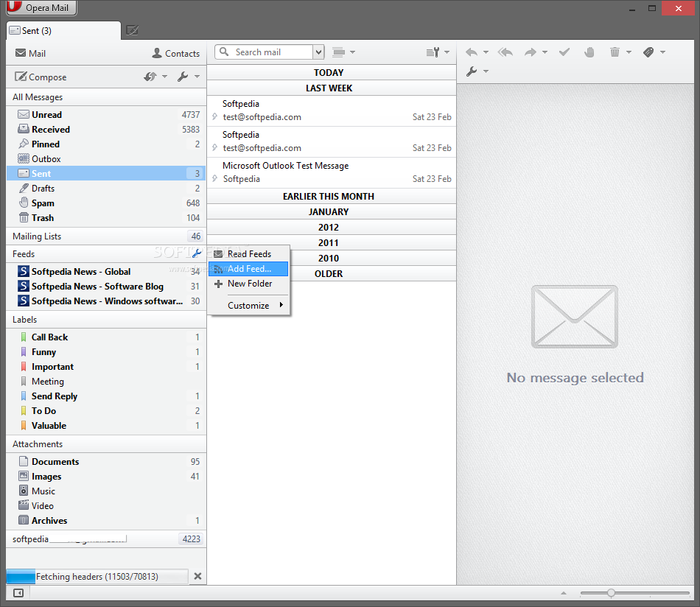The height and width of the screenshot is (607, 700).
Task: Click the Mailing Lists section header
Action: (x=106, y=236)
